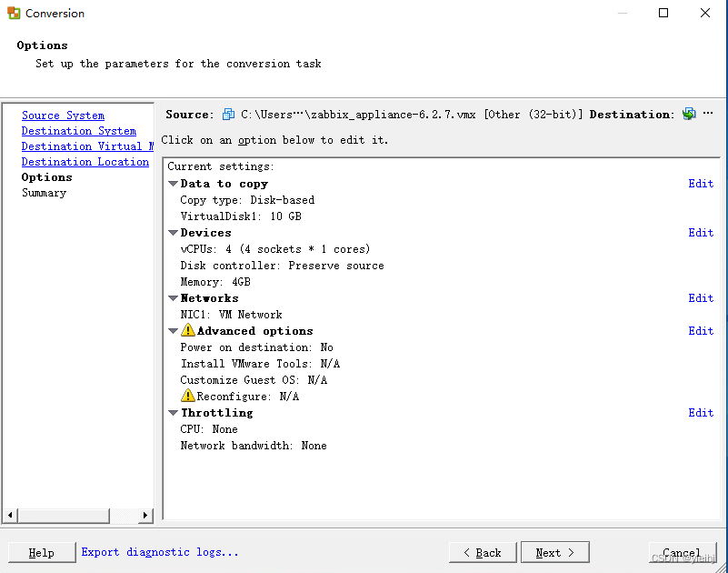Click the vCPUs 4 sockets row
Viewport: 728px width, 573px height.
click(274, 249)
